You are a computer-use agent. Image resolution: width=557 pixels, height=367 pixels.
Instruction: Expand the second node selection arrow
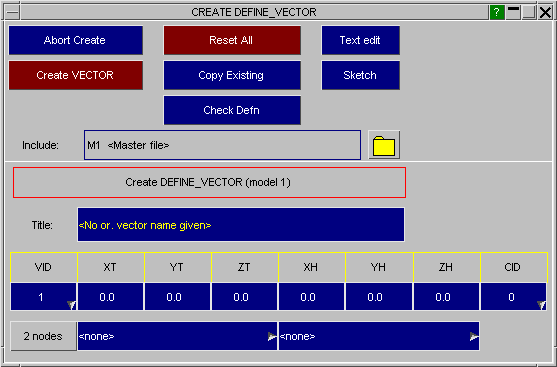474,336
